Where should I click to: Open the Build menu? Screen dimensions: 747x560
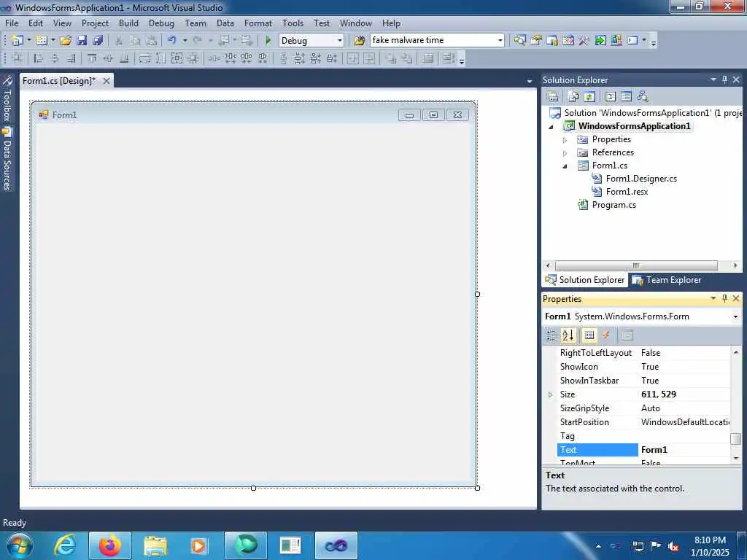pos(128,23)
